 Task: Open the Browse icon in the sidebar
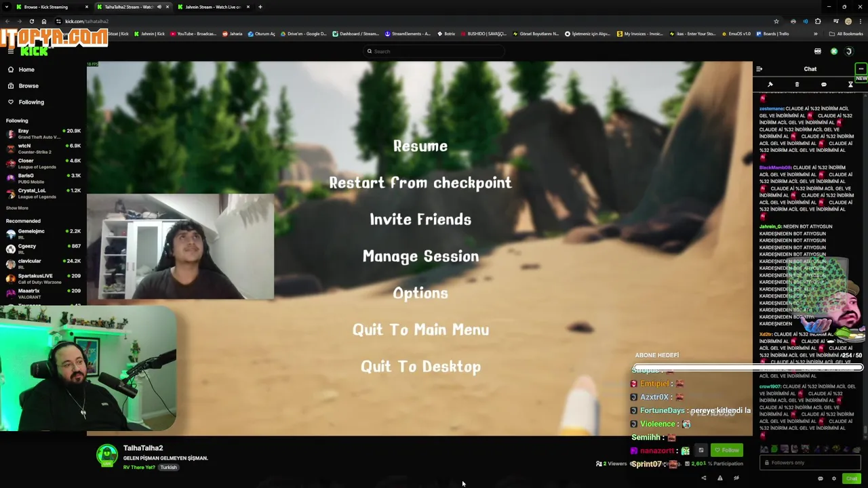click(x=11, y=85)
